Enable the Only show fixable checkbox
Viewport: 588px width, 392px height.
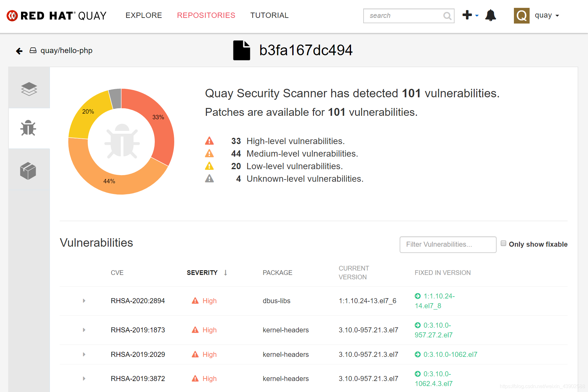coord(503,243)
